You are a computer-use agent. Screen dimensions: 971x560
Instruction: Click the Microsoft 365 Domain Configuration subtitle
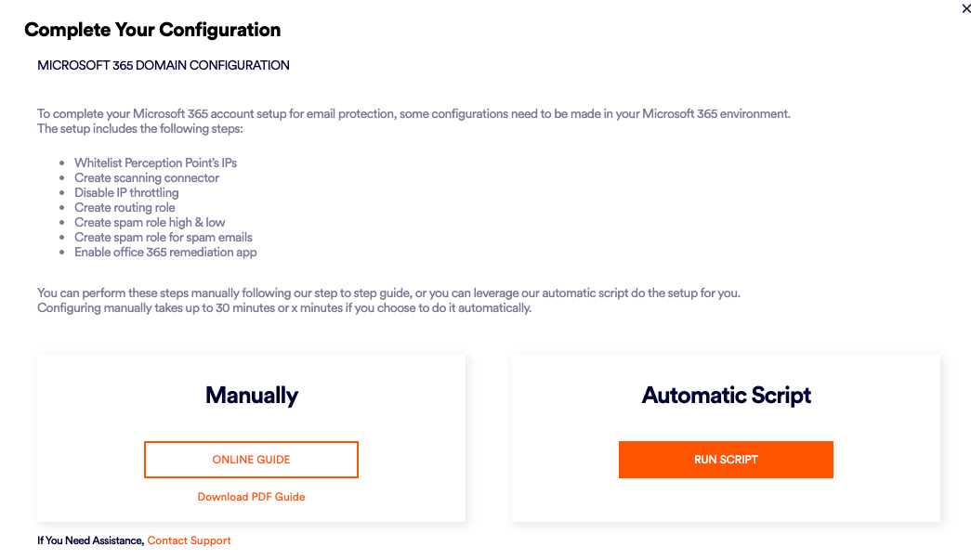[164, 66]
